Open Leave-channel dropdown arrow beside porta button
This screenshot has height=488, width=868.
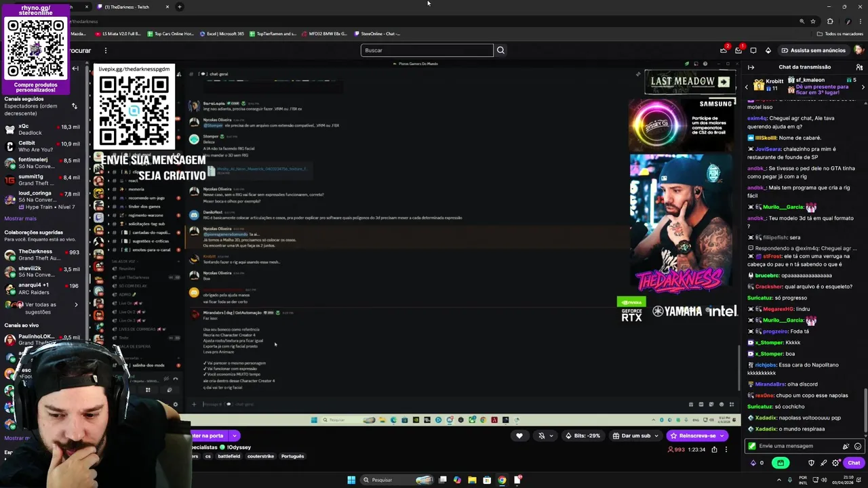pyautogui.click(x=234, y=436)
